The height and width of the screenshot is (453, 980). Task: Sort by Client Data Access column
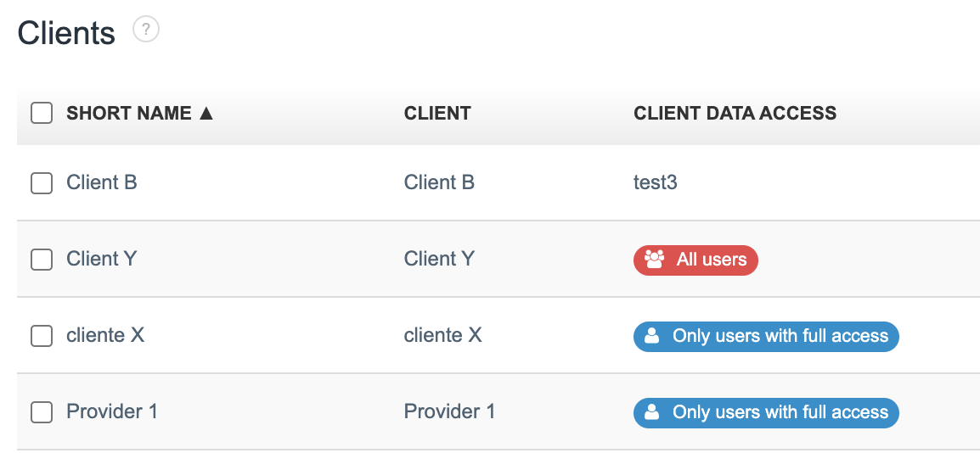click(735, 114)
